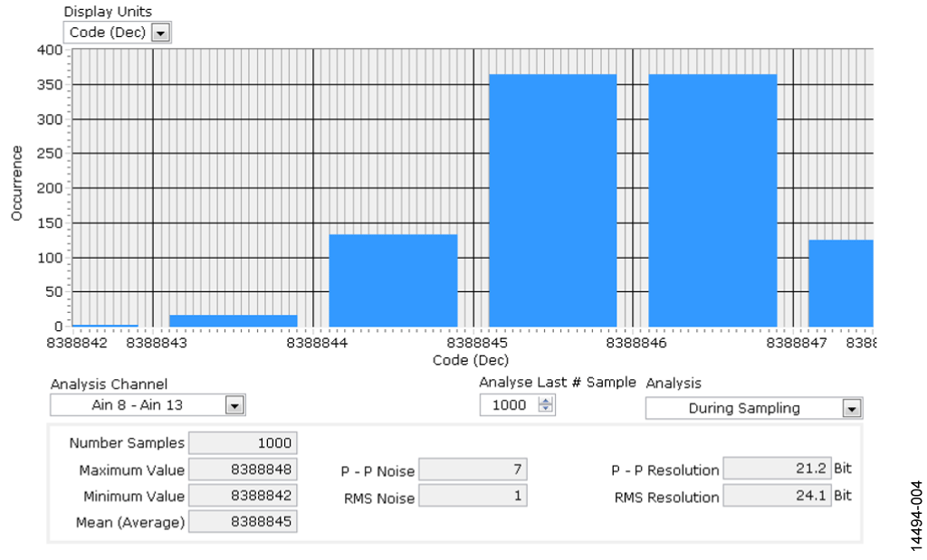
Task: Click the Number Samples label
Action: tap(127, 443)
